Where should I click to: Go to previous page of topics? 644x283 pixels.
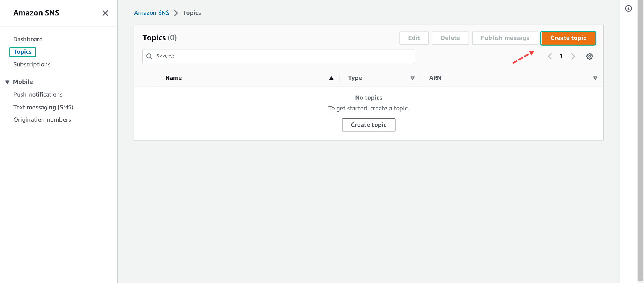click(550, 56)
